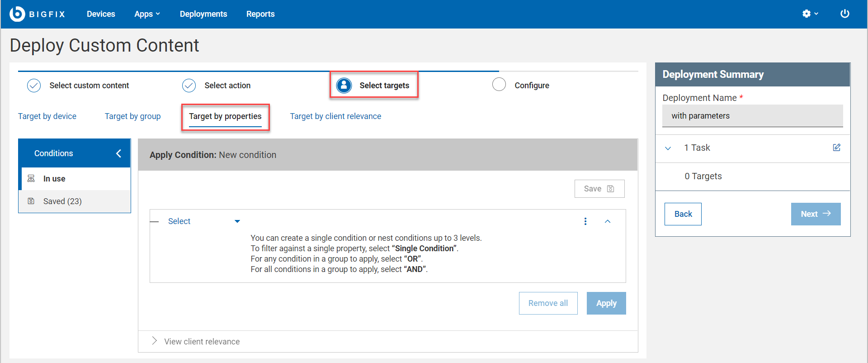Click the BigFix logo icon
Screen dimensions: 868x363
point(17,14)
